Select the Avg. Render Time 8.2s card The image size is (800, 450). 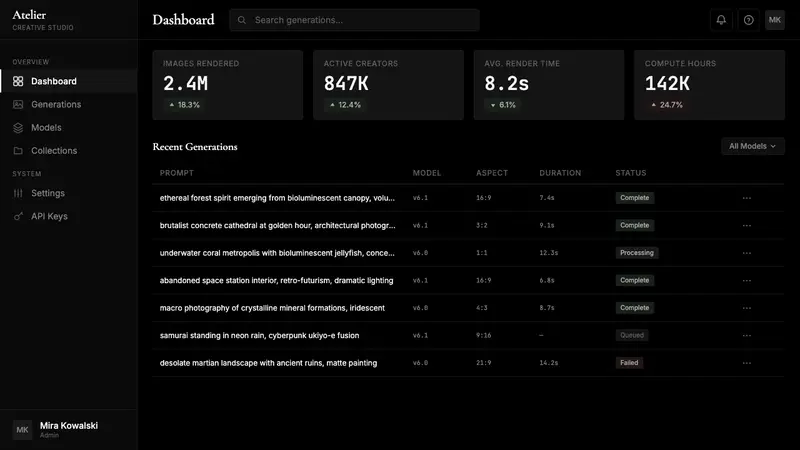tap(548, 85)
